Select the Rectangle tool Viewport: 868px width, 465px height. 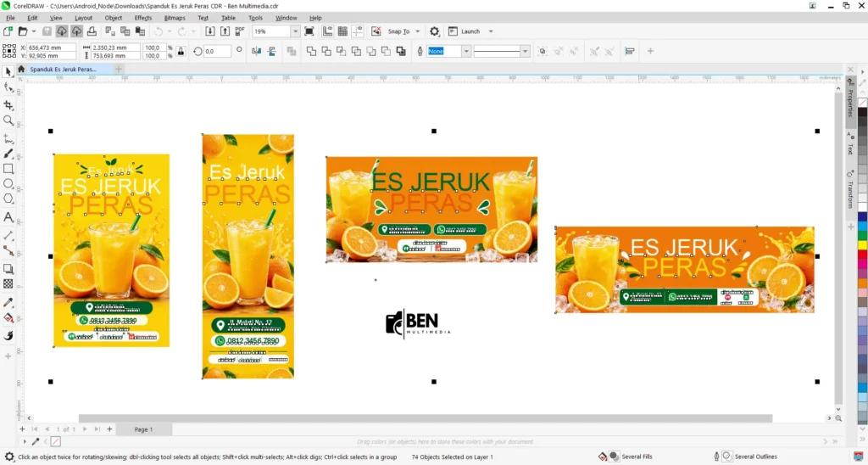click(x=8, y=169)
